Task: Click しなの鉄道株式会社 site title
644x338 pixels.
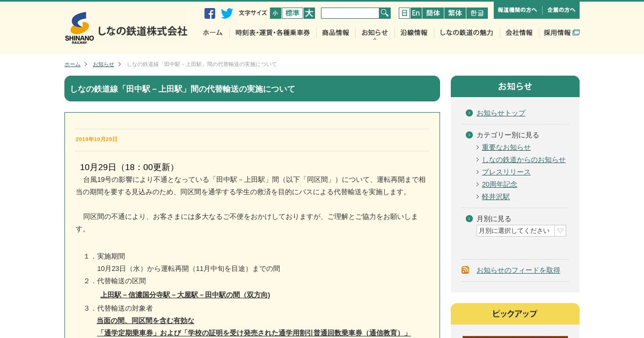Action: 142,31
